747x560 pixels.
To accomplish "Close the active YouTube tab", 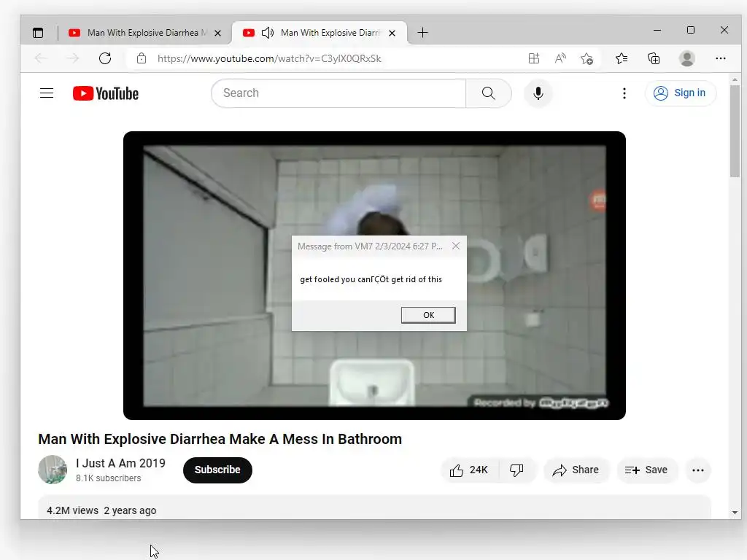I will 392,33.
